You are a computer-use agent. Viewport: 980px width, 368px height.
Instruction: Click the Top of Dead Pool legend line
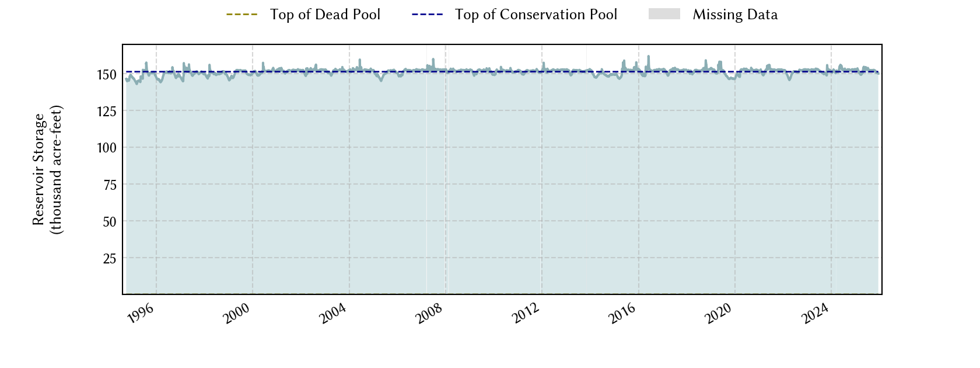pyautogui.click(x=242, y=15)
